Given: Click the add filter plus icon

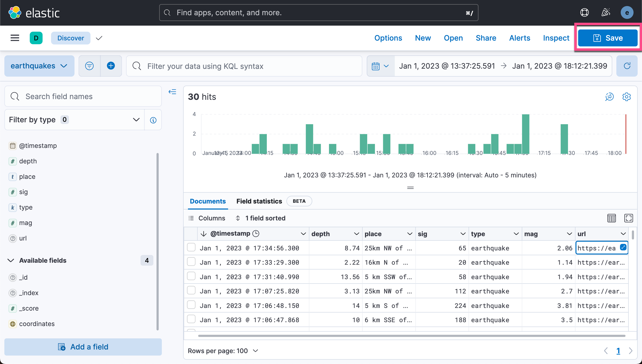Looking at the screenshot, I should 111,66.
